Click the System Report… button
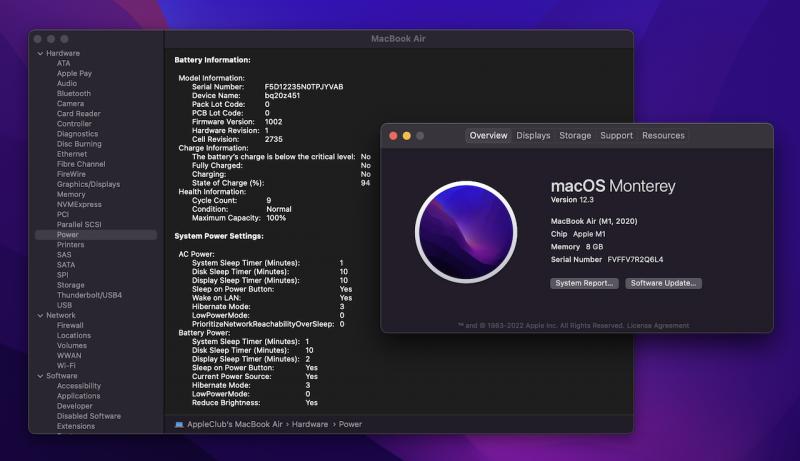This screenshot has height=461, width=800. tap(584, 283)
